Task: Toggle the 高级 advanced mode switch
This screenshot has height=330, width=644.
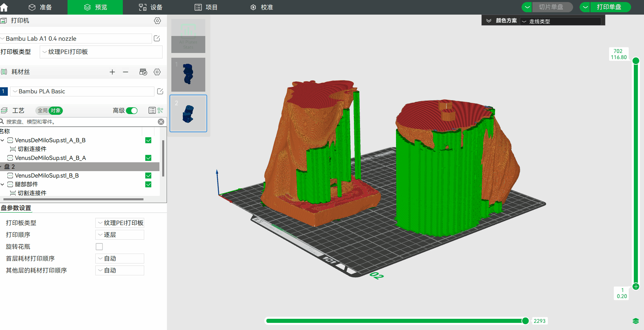Action: click(132, 111)
